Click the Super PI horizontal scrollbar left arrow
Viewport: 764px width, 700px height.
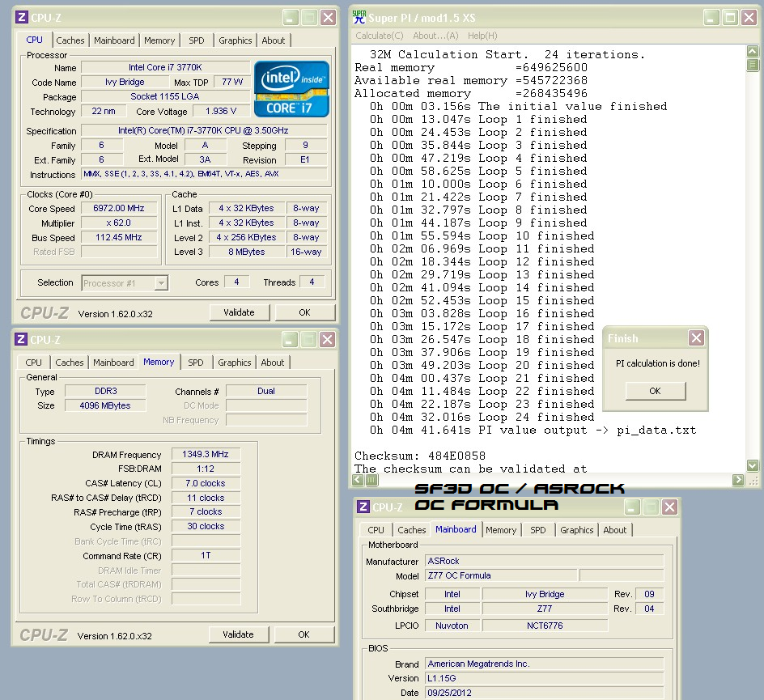pyautogui.click(x=359, y=480)
